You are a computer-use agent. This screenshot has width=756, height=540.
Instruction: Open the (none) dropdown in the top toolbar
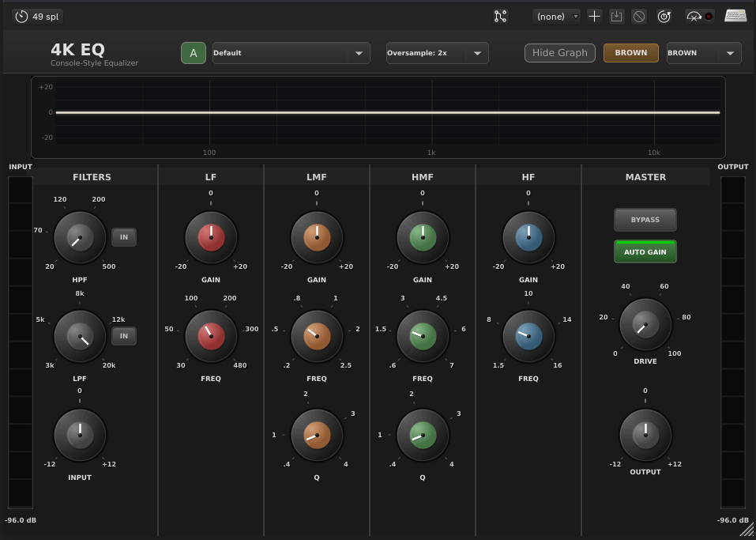pyautogui.click(x=555, y=16)
